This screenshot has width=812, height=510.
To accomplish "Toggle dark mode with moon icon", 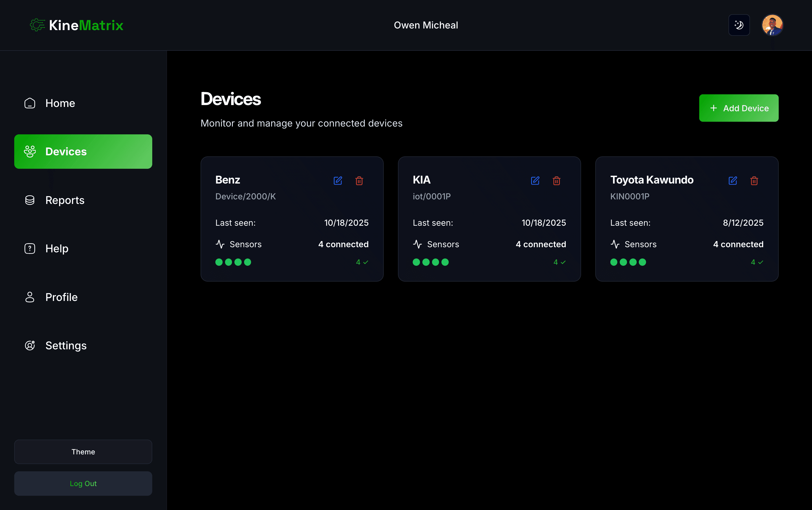I will [x=739, y=25].
